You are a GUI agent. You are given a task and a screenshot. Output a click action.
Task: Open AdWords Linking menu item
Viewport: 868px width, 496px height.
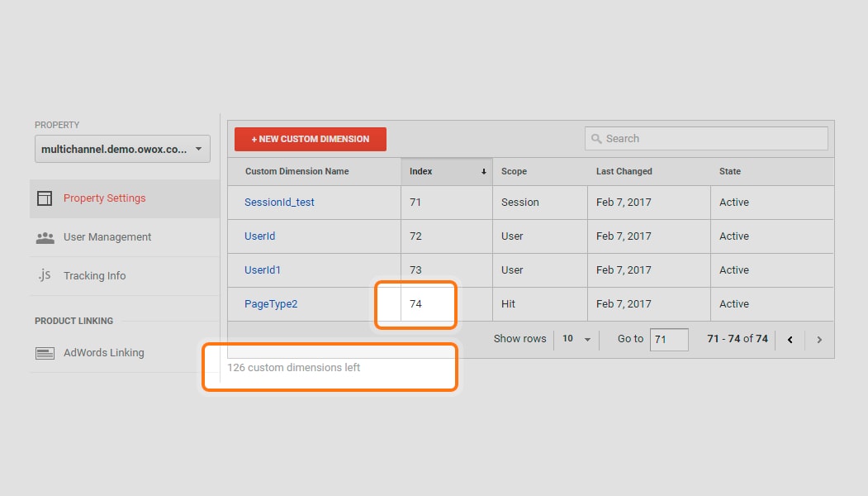coord(103,353)
